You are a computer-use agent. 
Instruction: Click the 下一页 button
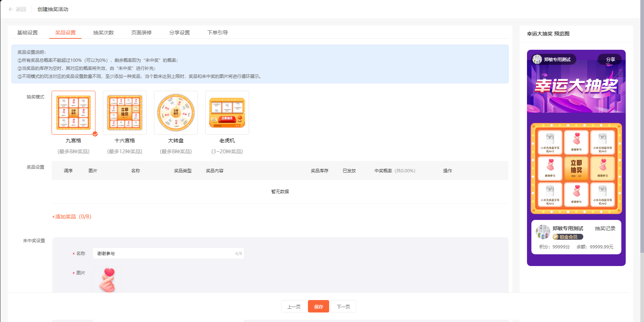point(343,307)
